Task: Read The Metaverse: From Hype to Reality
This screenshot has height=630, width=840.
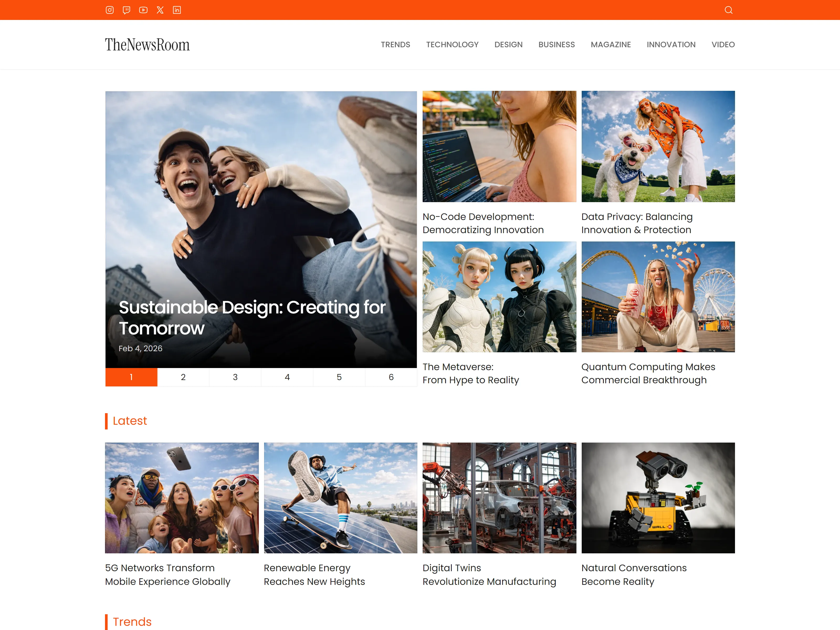Action: coord(471,373)
